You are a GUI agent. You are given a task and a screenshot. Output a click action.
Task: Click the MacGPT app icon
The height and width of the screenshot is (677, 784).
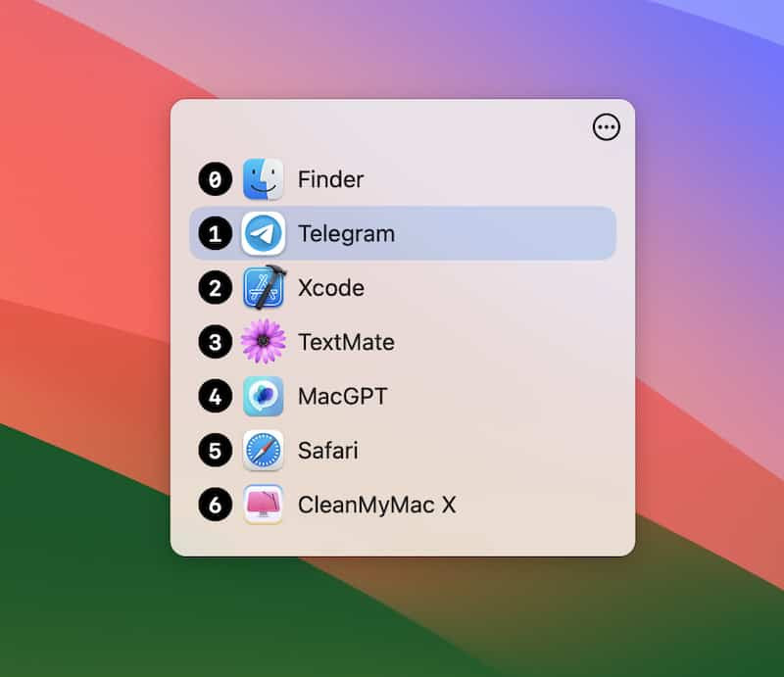(x=263, y=396)
